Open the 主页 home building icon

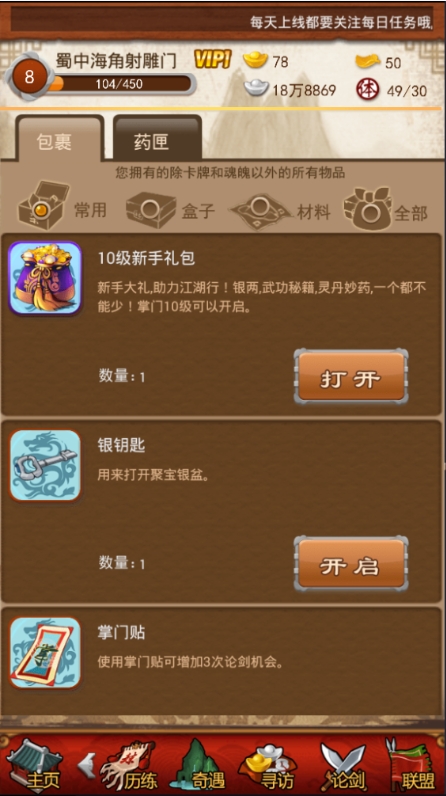pos(35,764)
